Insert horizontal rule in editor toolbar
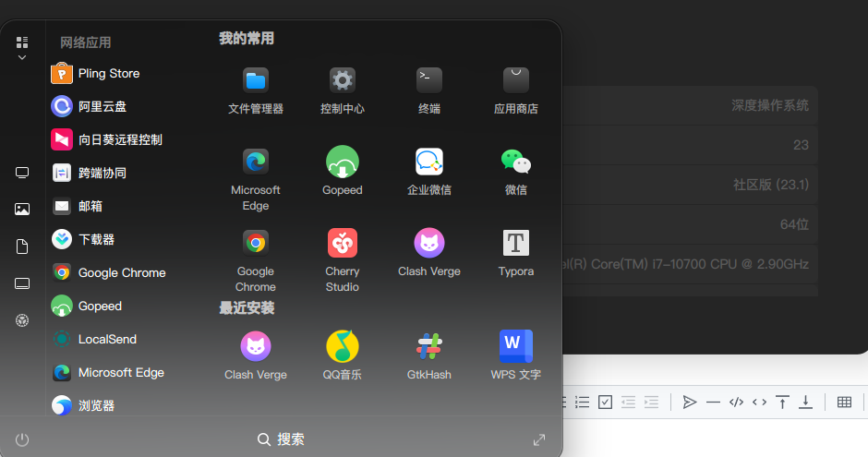 (713, 403)
